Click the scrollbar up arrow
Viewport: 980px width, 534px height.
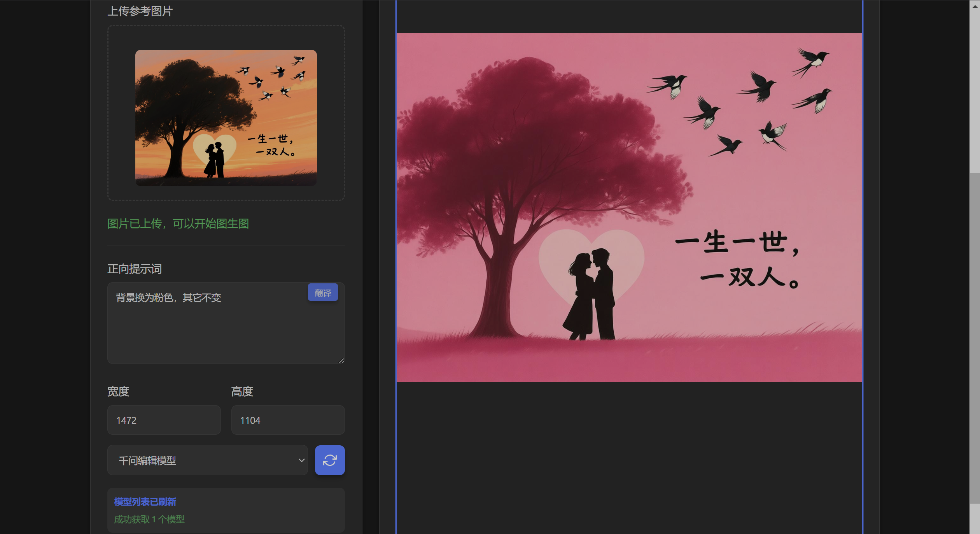tap(975, 6)
